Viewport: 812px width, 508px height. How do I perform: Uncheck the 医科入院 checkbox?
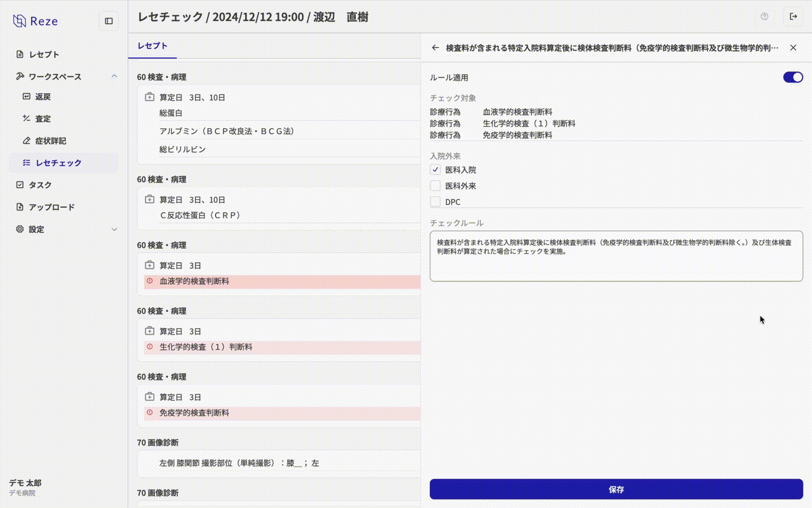click(435, 170)
